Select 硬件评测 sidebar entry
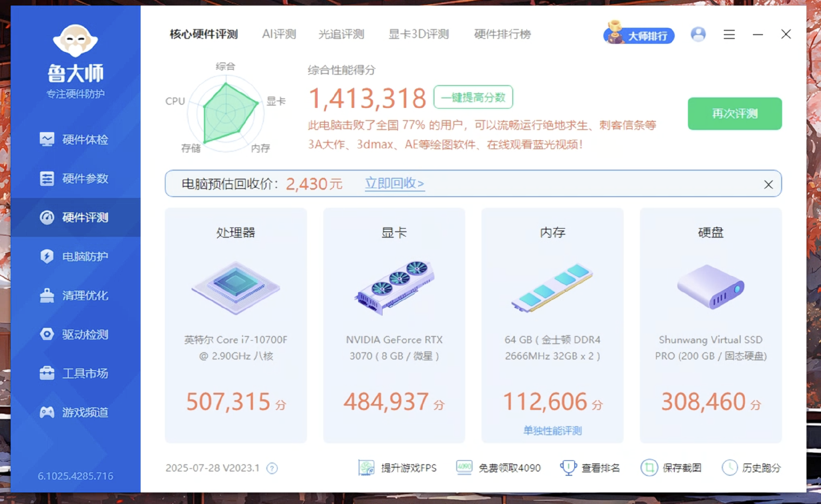 click(75, 217)
